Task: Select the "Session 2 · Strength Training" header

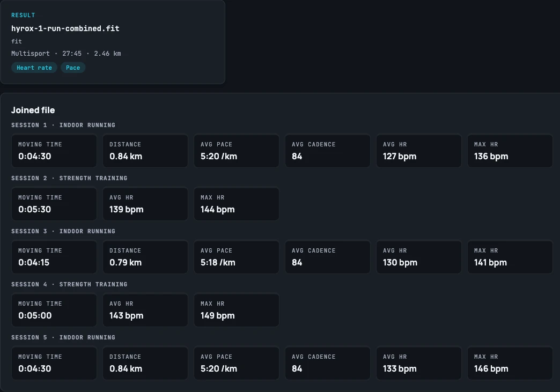Action: 69,178
